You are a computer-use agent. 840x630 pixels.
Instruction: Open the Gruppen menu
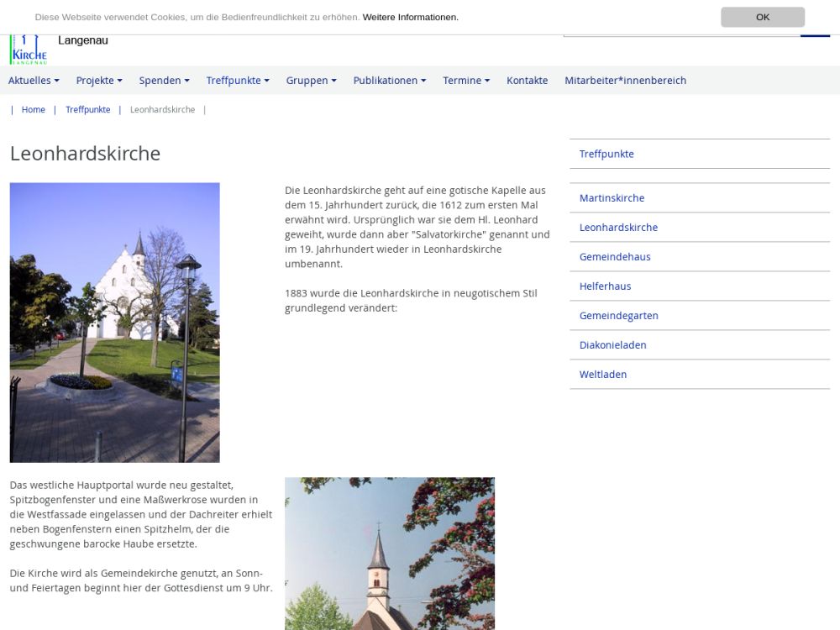311,81
